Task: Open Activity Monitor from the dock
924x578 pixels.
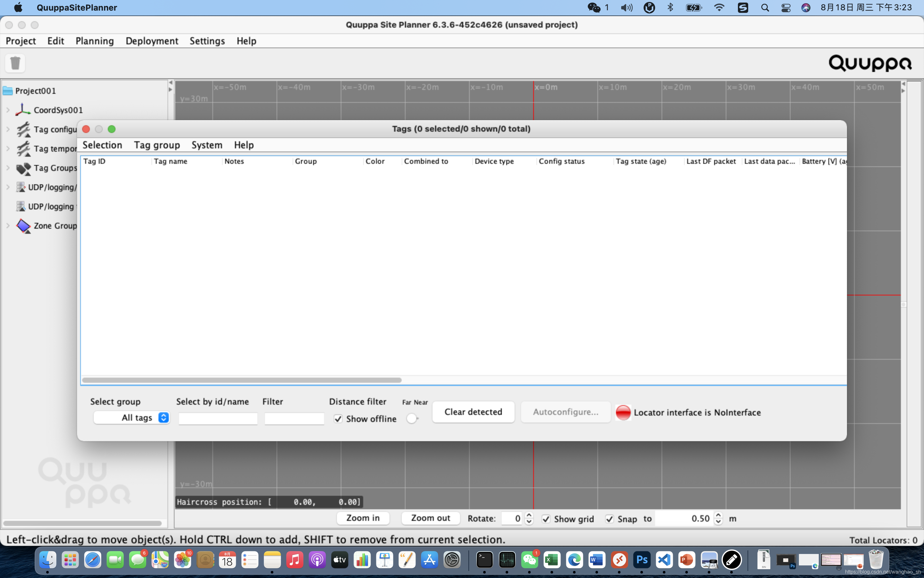Action: coord(507,560)
